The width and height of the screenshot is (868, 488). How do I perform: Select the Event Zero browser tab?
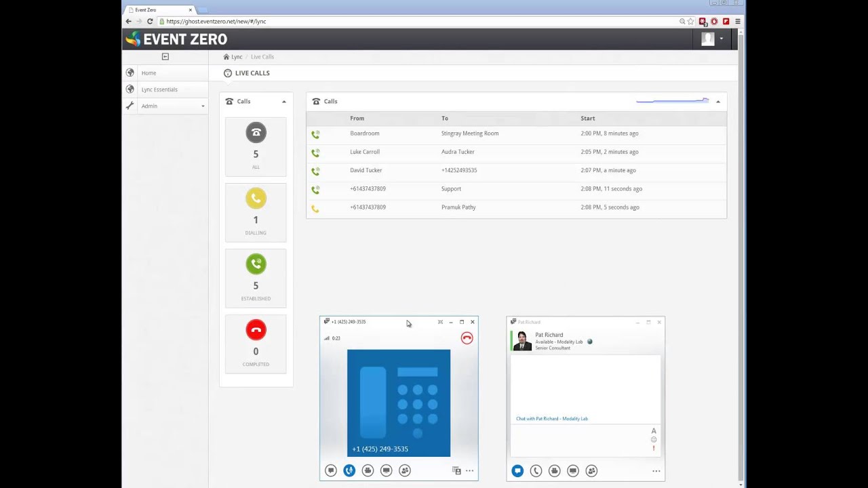pos(161,9)
